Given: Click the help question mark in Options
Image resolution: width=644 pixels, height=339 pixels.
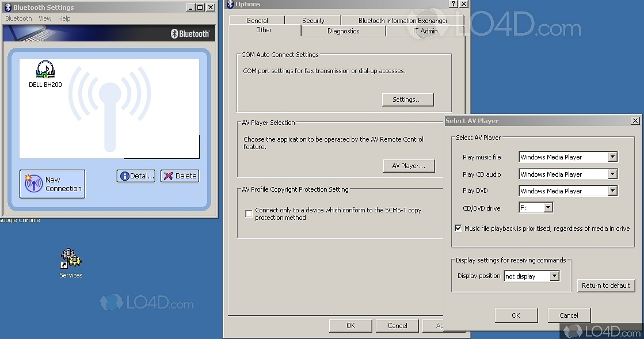Looking at the screenshot, I should tap(453, 3).
